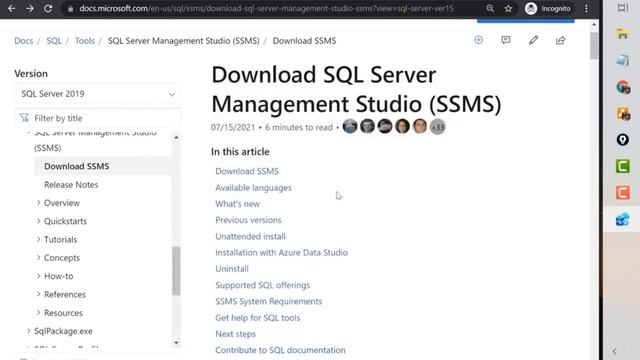
Task: Click sidebar scrollbar up arrow
Action: (x=176, y=138)
